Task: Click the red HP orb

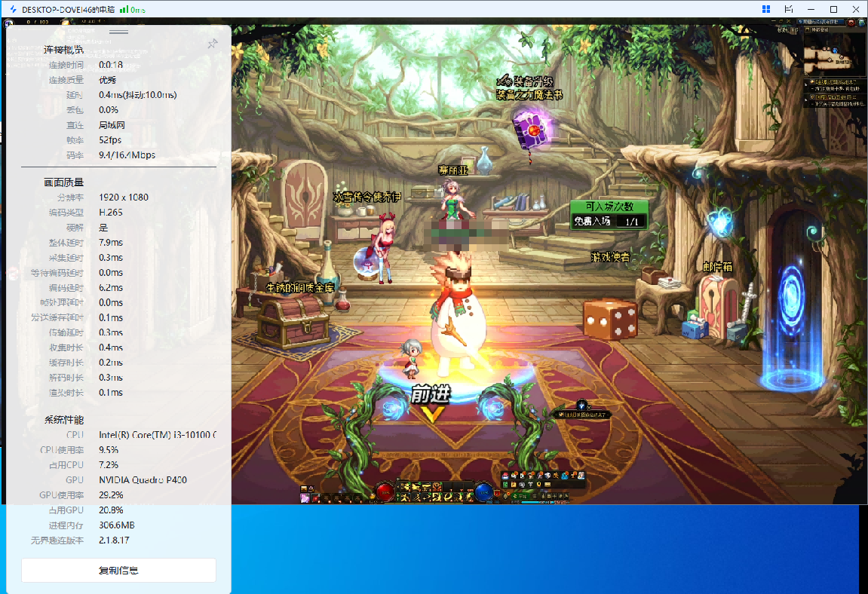Action: (385, 492)
